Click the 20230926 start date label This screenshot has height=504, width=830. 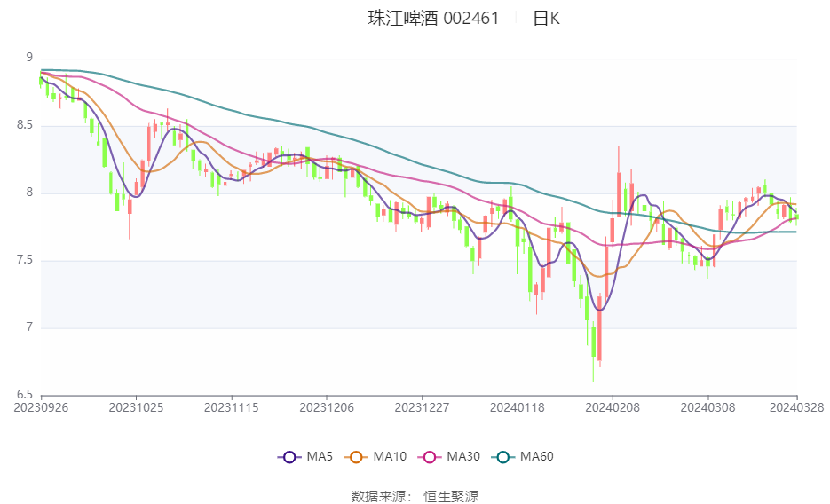click(x=41, y=408)
